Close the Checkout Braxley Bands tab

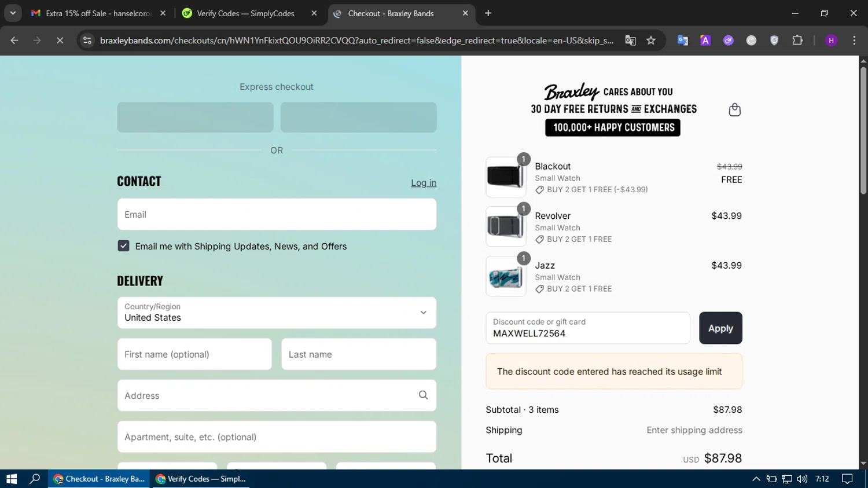tap(465, 13)
